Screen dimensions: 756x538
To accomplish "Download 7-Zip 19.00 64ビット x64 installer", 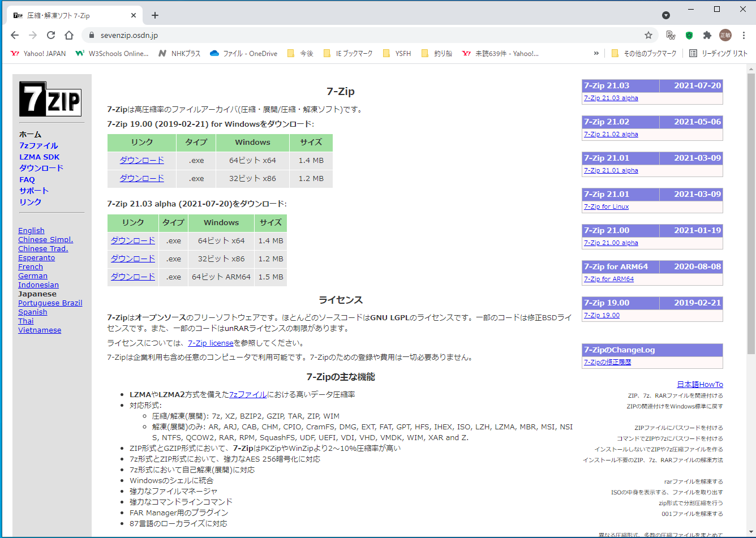I will 141,161.
